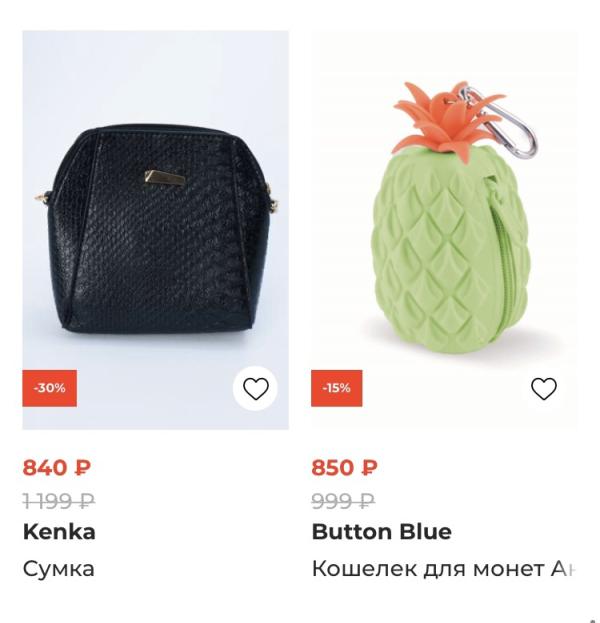
Task: Click the gold strap ring on bag's left
Action: (42, 197)
